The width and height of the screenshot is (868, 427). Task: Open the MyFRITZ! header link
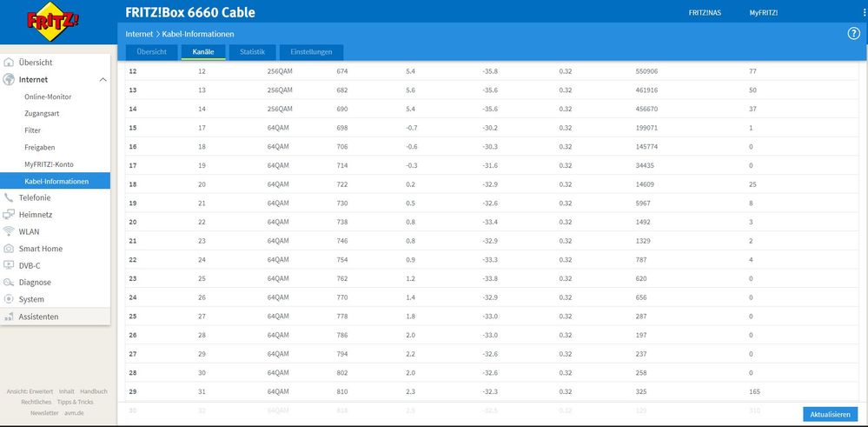coord(764,13)
